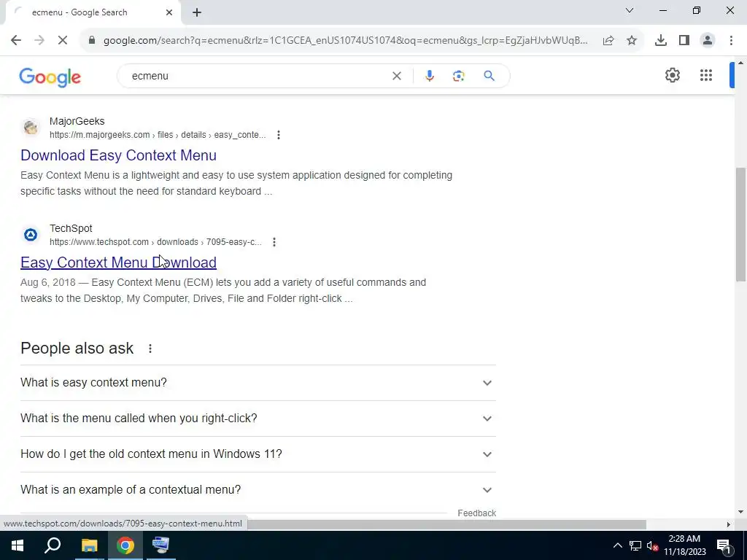Image resolution: width=747 pixels, height=560 pixels.
Task: Open File Explorer from the taskbar
Action: (89, 545)
